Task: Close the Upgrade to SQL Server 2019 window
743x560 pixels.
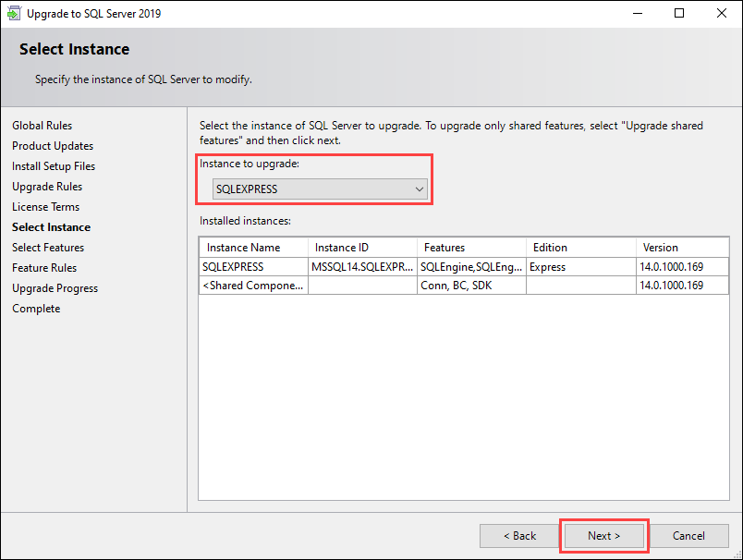Action: (x=722, y=14)
